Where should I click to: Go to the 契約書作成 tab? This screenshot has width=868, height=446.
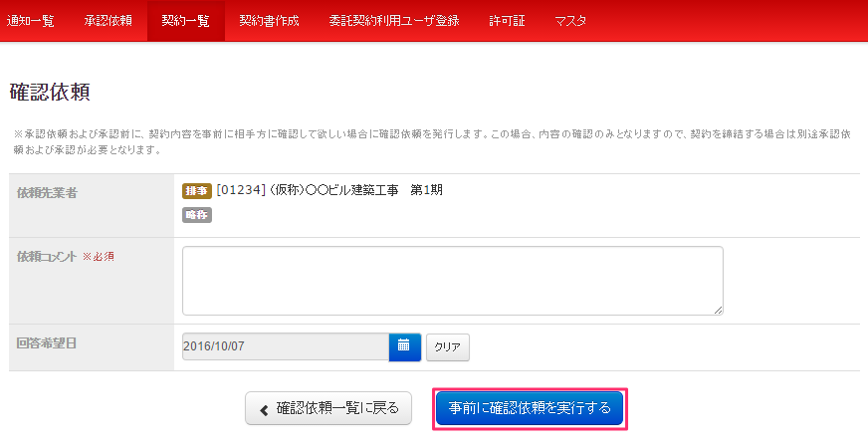(x=269, y=21)
